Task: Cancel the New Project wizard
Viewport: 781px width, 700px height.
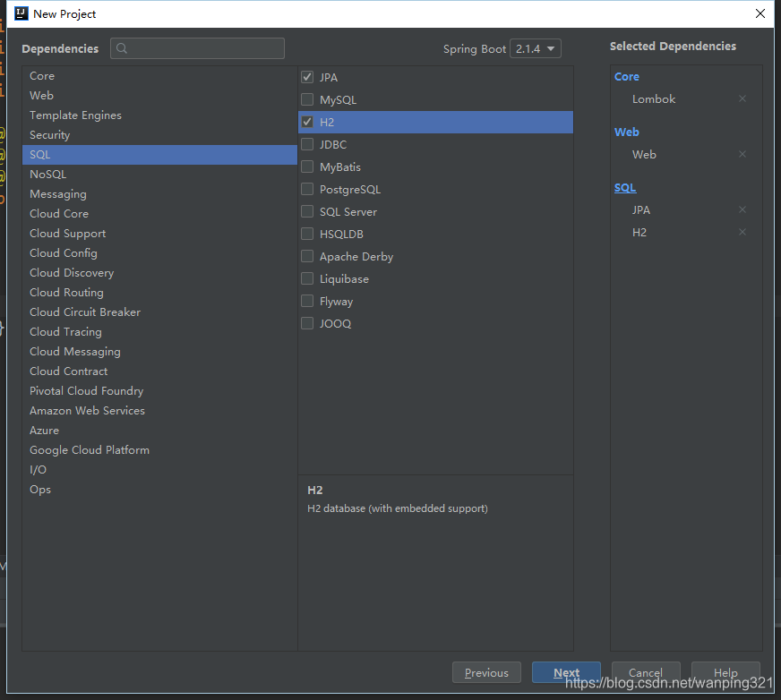Action: pos(646,672)
